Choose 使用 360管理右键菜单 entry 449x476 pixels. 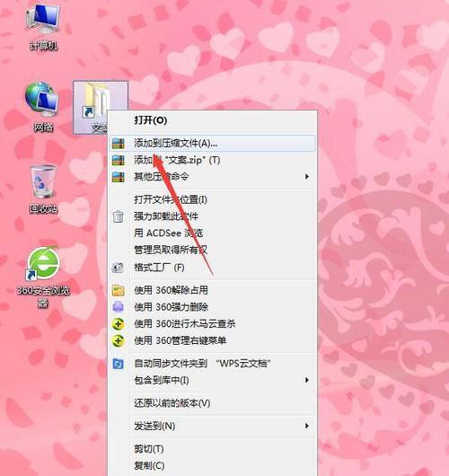(x=213, y=341)
